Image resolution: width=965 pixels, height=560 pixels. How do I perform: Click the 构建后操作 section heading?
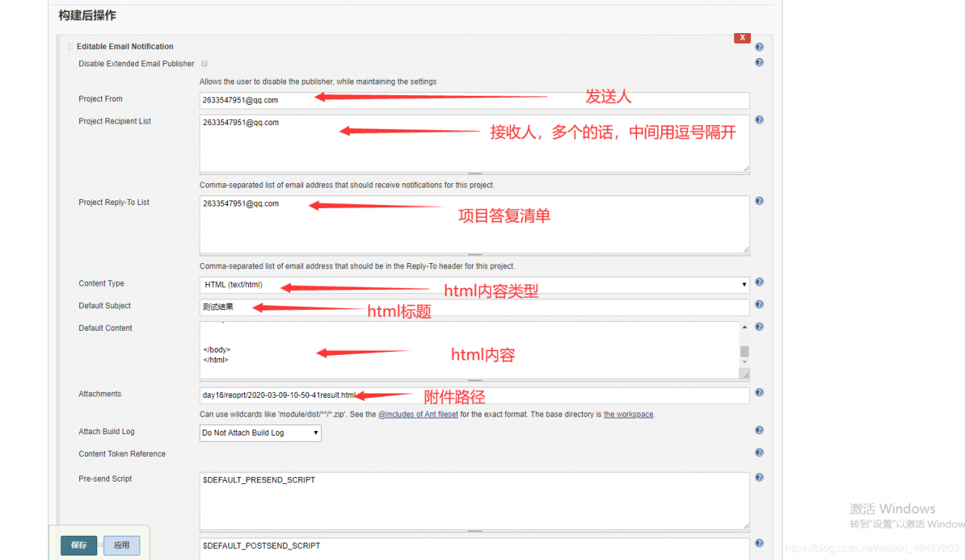[x=87, y=15]
